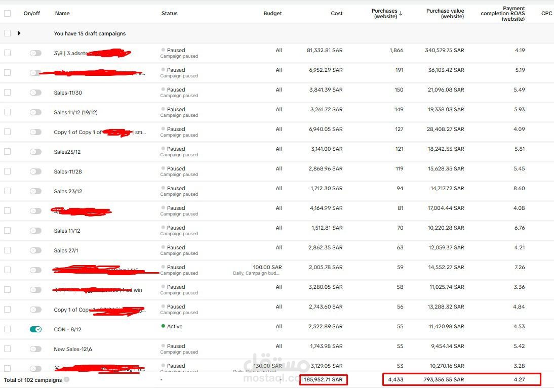Open the CON - 8/12 campaign
The height and width of the screenshot is (392, 554).
pos(67,330)
